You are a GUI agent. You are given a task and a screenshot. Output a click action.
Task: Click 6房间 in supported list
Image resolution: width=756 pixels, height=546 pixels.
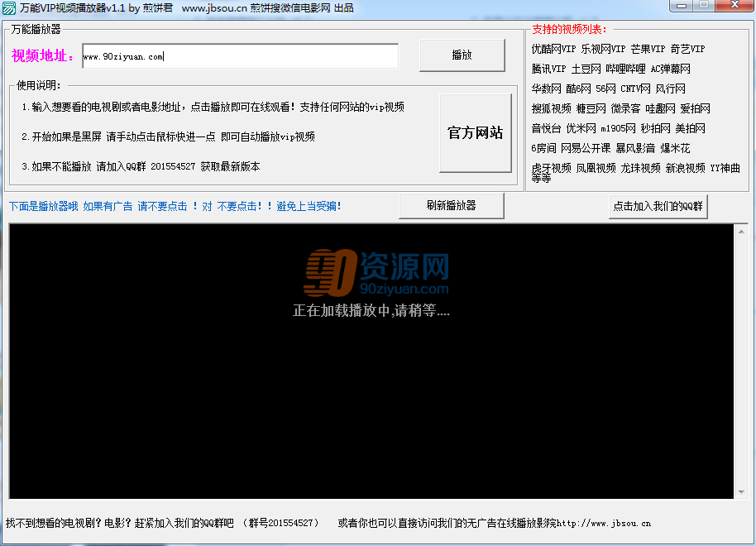(544, 148)
